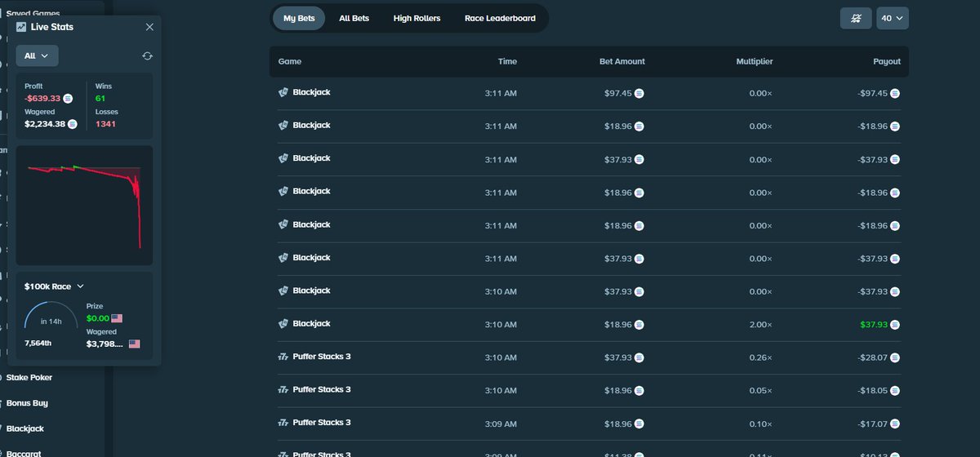Click the US flag beside Prize $0.00
Screen dimensions: 980x457
click(x=117, y=318)
